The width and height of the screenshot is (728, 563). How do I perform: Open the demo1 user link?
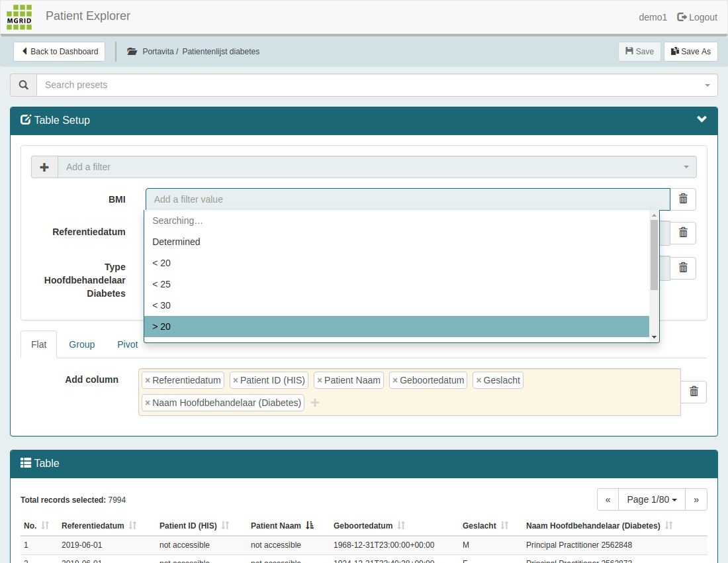point(653,17)
